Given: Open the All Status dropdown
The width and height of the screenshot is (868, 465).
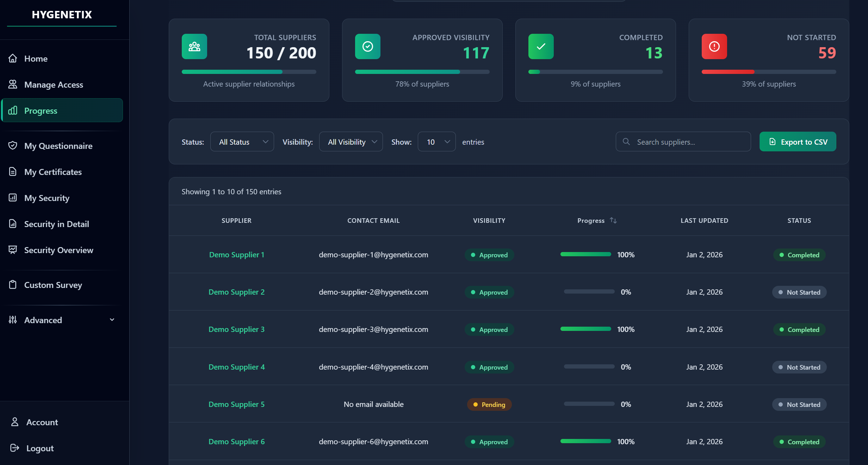Looking at the screenshot, I should [x=242, y=142].
